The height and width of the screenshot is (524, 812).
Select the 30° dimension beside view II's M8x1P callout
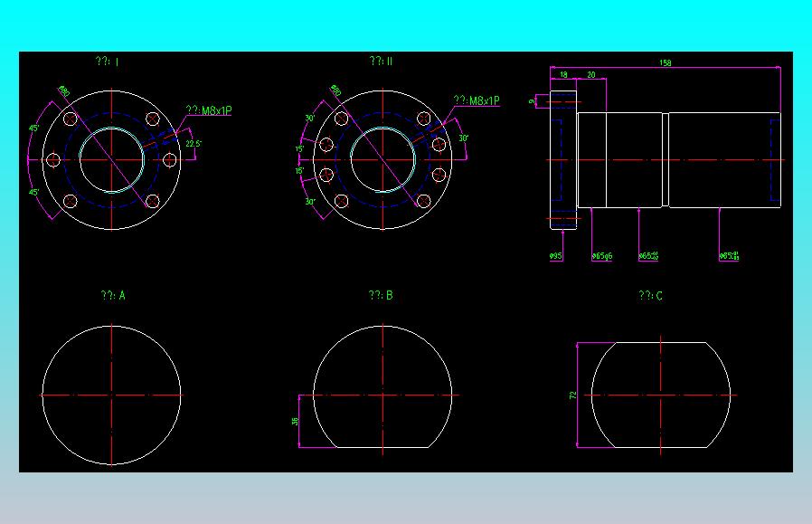pos(464,138)
